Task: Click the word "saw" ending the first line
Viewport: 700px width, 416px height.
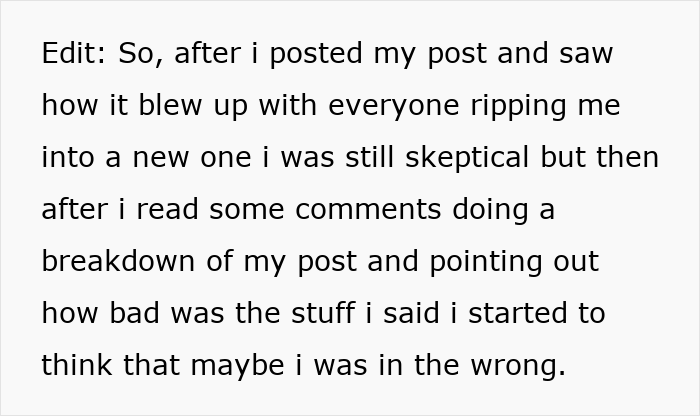Action: [x=585, y=54]
